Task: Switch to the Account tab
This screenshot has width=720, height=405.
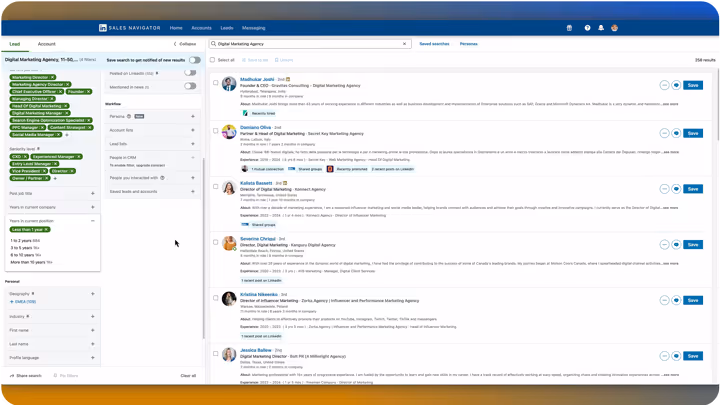Action: pos(46,44)
